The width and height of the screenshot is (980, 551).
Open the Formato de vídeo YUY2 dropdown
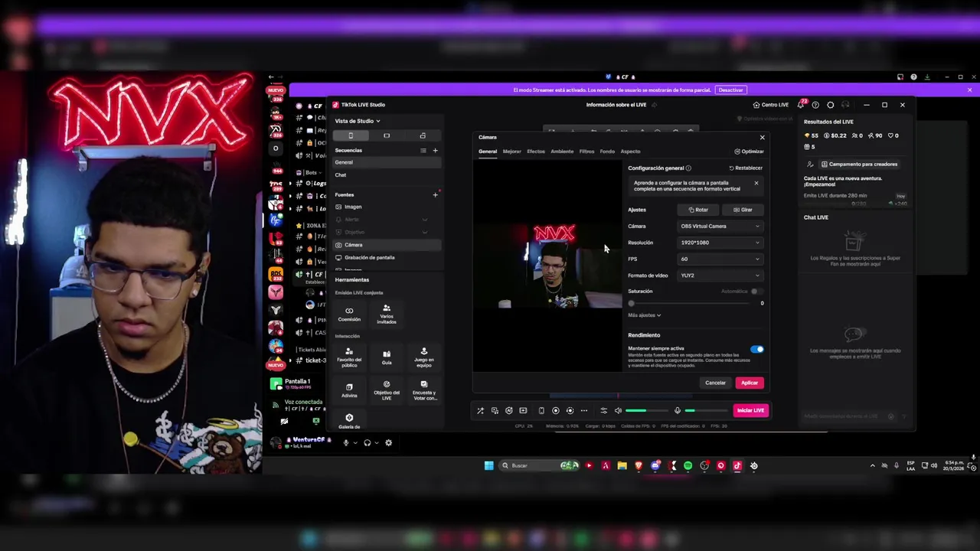click(720, 275)
